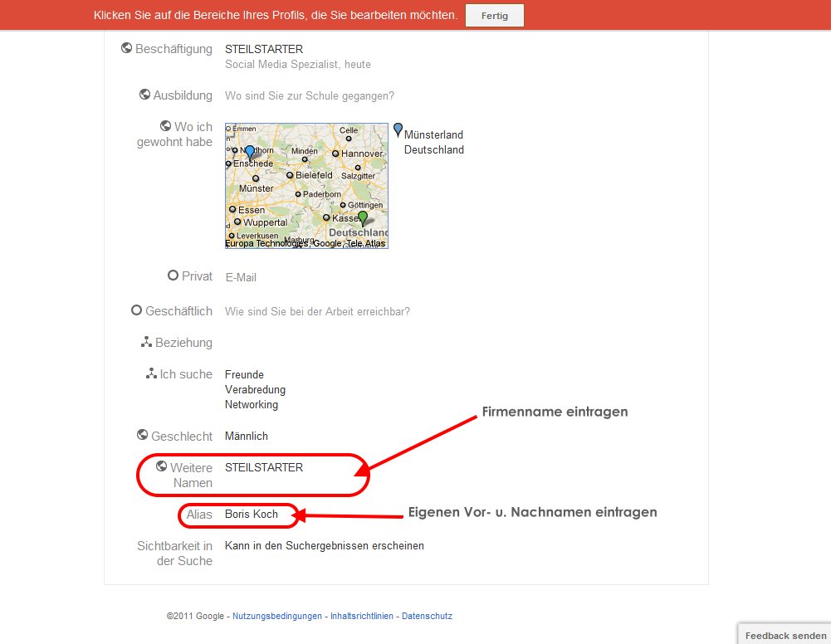This screenshot has height=644, width=831.
Task: Click the globe icon next to Weitere Namen
Action: pos(162,466)
